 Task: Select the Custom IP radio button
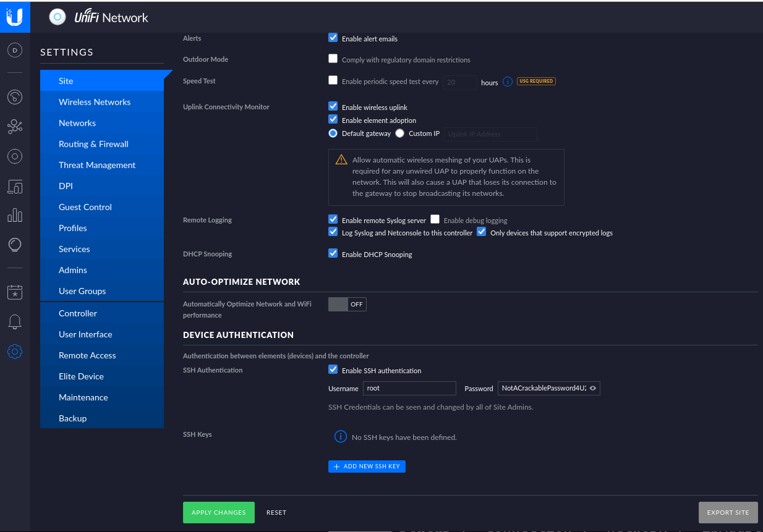click(x=400, y=133)
